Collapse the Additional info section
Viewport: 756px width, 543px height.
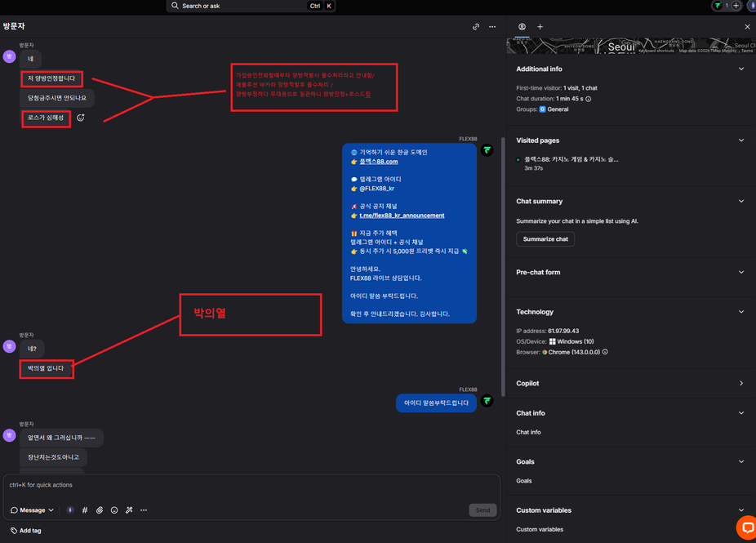coord(741,69)
